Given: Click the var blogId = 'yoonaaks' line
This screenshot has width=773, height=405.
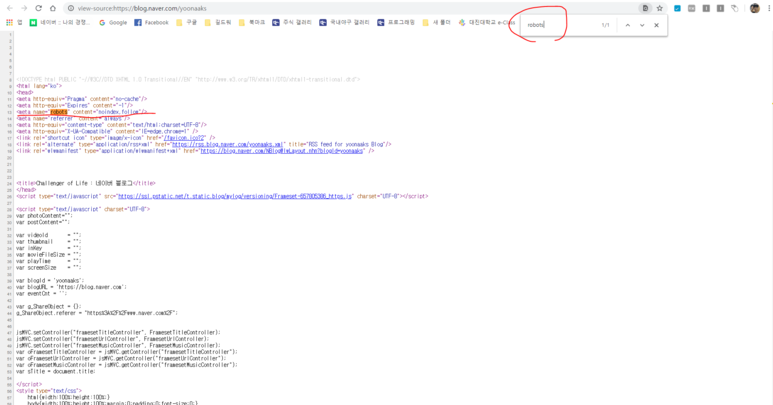Looking at the screenshot, I should coord(50,280).
